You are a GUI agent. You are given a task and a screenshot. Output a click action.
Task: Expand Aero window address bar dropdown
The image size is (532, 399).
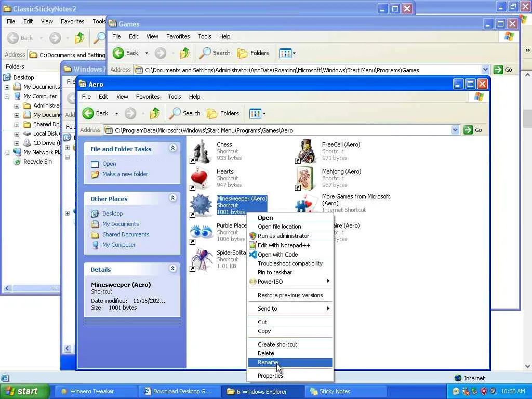(x=455, y=130)
